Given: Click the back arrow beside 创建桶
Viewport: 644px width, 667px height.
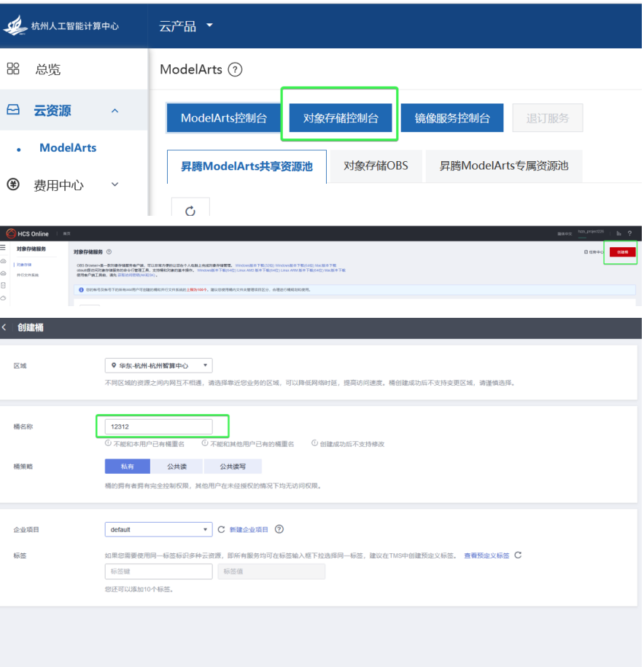Looking at the screenshot, I should coord(4,327).
